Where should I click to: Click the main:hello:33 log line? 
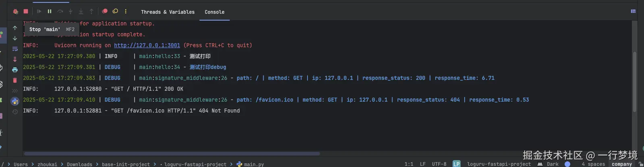click(x=117, y=56)
